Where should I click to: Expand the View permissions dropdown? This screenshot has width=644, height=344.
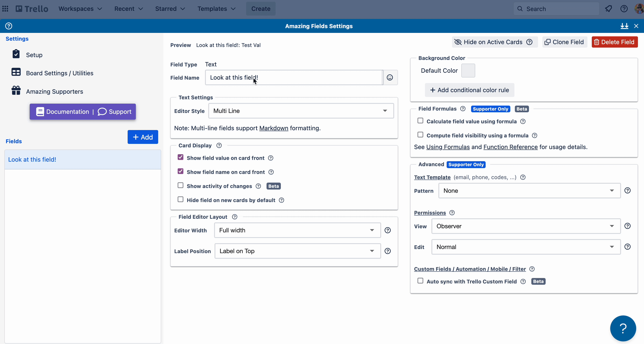(526, 226)
